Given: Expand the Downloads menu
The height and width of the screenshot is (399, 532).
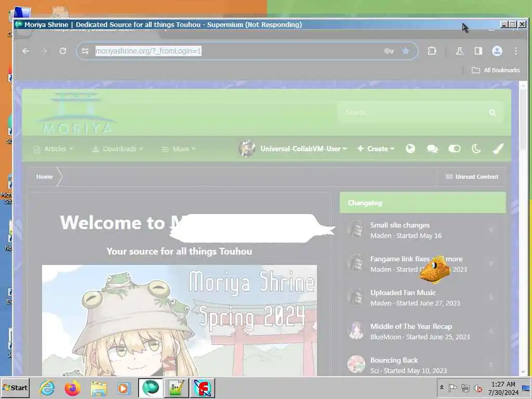Looking at the screenshot, I should (x=118, y=149).
